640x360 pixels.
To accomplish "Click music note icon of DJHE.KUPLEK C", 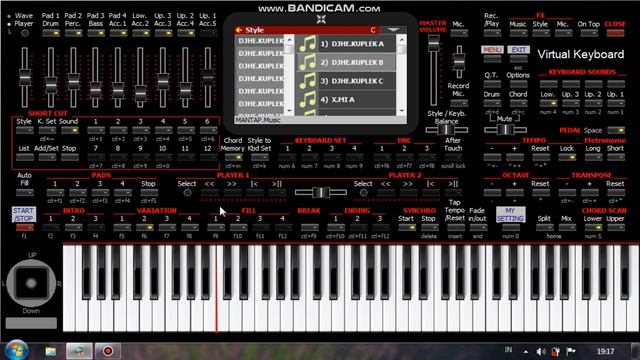I will (307, 81).
